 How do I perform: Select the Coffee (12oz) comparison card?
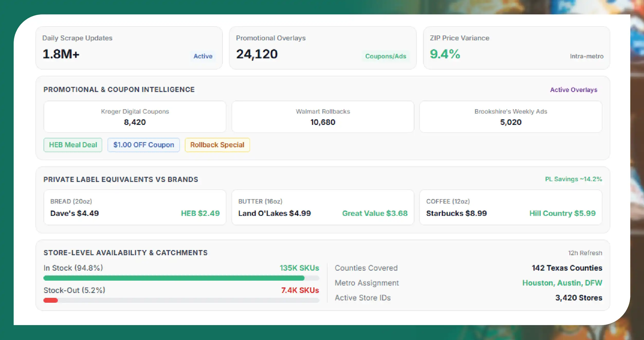pos(511,207)
